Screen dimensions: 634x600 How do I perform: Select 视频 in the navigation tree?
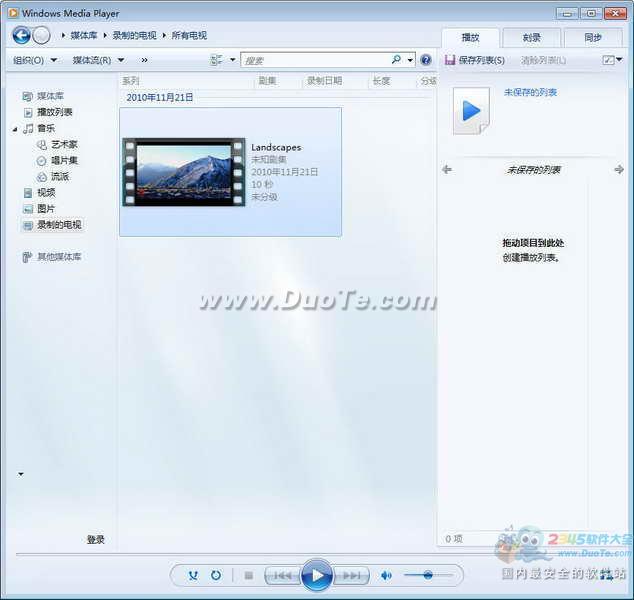(46, 192)
